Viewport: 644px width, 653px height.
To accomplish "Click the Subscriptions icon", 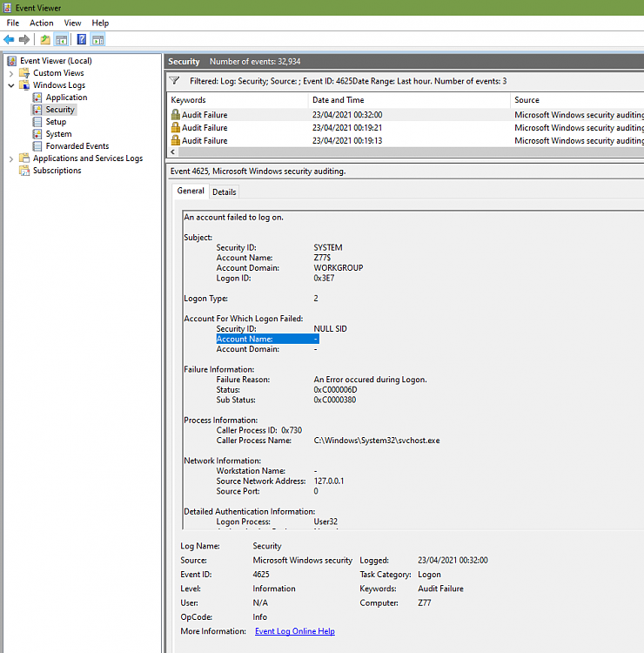I will [24, 171].
